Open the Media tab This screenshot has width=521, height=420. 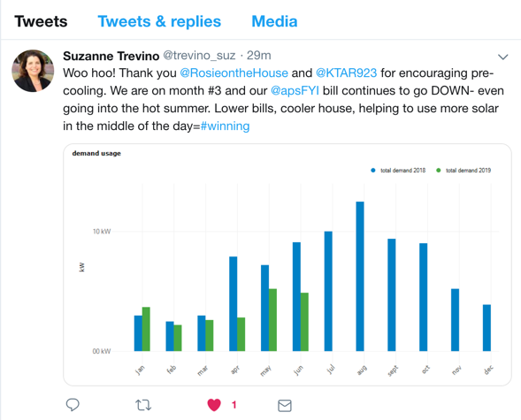(x=274, y=21)
